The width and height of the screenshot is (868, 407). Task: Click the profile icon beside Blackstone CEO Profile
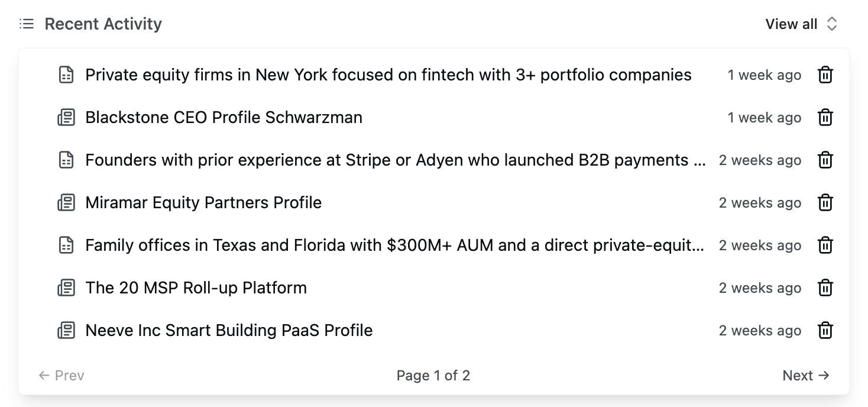66,117
